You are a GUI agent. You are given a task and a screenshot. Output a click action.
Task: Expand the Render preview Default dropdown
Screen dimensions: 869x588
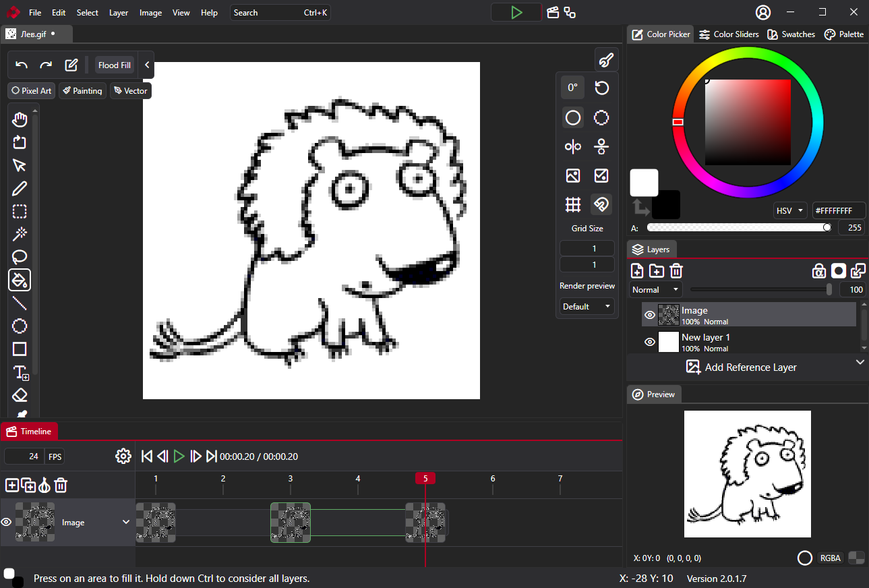click(587, 306)
